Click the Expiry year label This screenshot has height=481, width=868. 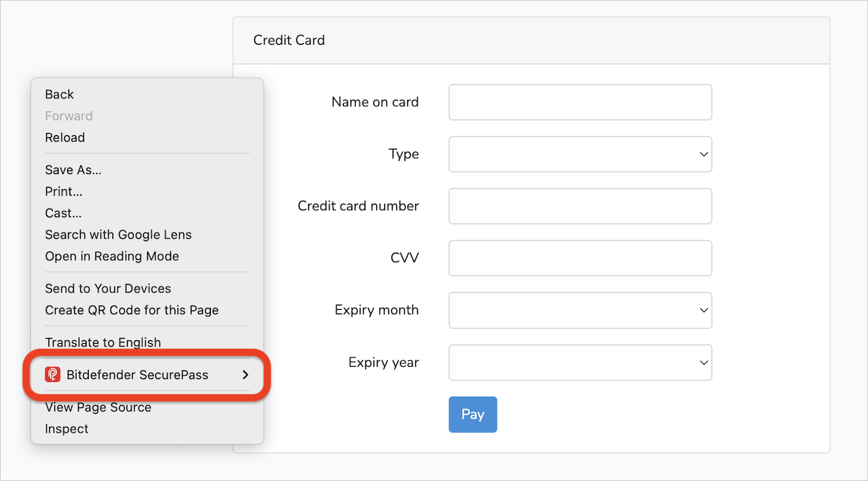[383, 363]
